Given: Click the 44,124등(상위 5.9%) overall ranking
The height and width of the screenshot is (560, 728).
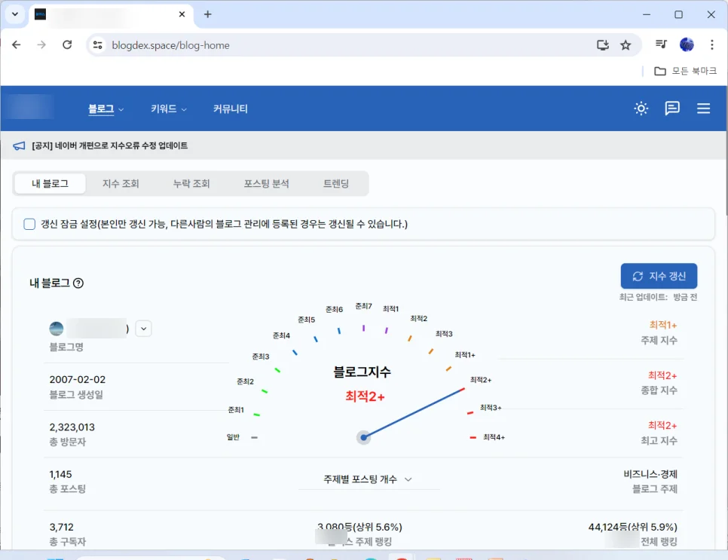Looking at the screenshot, I should tap(633, 527).
